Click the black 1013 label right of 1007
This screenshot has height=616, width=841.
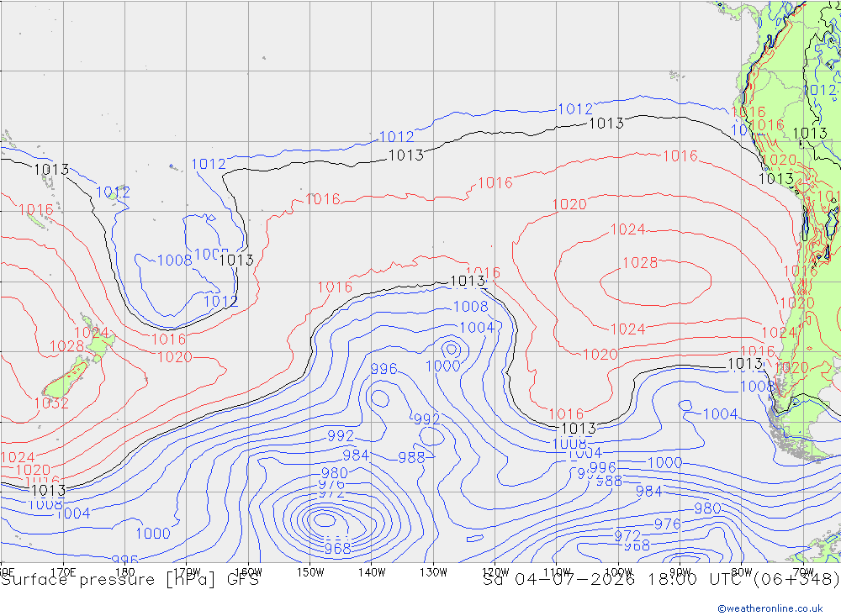pyautogui.click(x=236, y=260)
